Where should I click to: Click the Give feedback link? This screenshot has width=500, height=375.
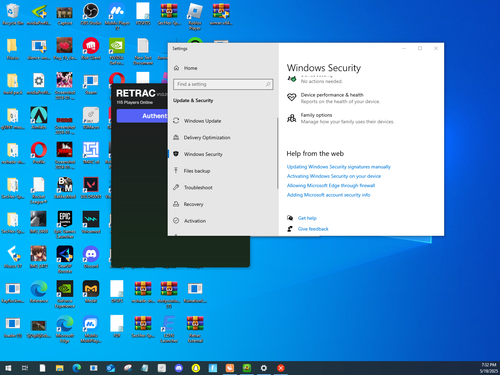313,229
